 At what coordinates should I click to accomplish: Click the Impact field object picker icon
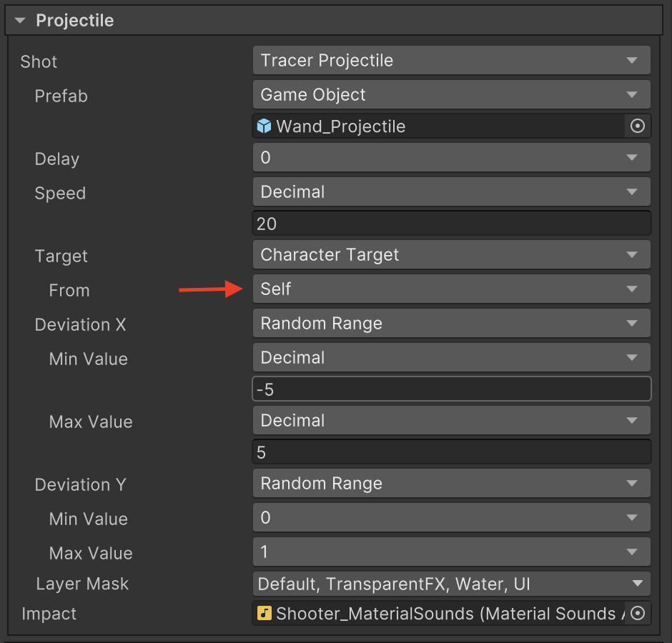coord(638,613)
